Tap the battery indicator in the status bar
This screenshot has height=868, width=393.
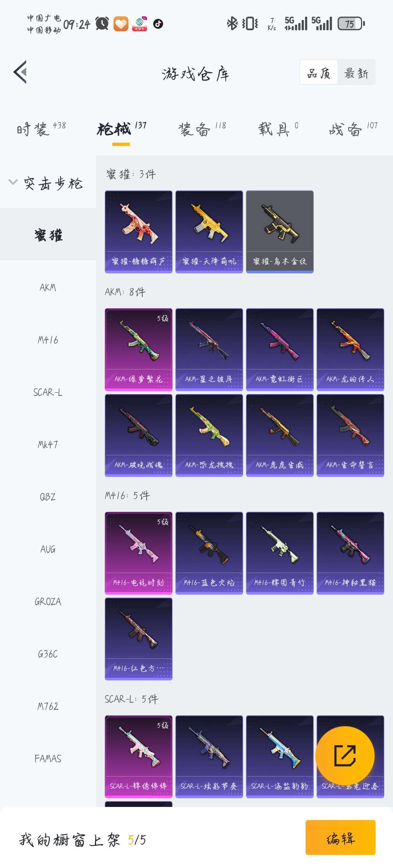[351, 24]
